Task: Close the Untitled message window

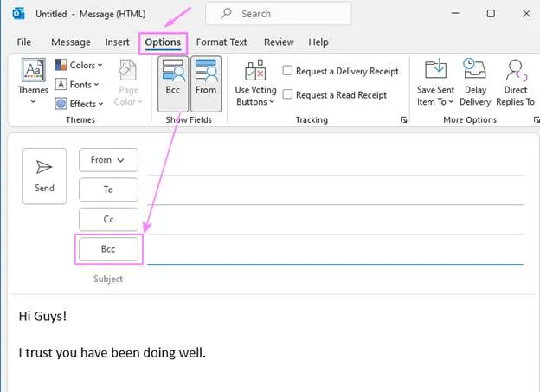Action: (x=526, y=14)
